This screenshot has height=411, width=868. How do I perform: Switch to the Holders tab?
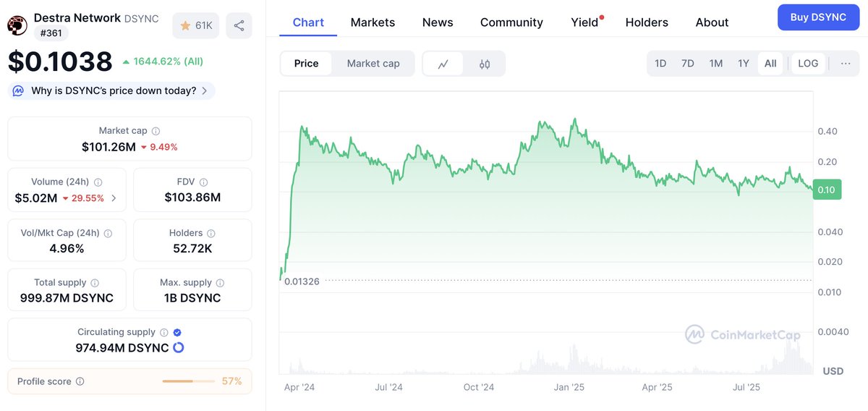647,22
